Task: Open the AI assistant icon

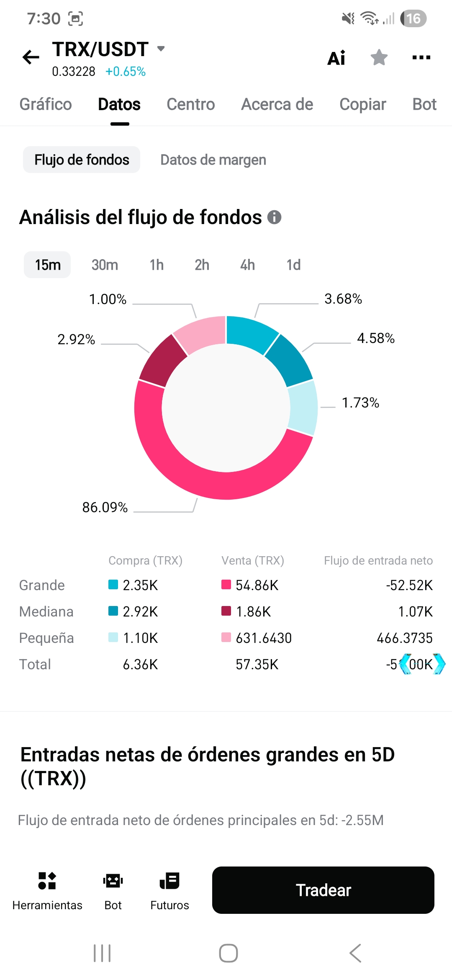Action: [336, 58]
